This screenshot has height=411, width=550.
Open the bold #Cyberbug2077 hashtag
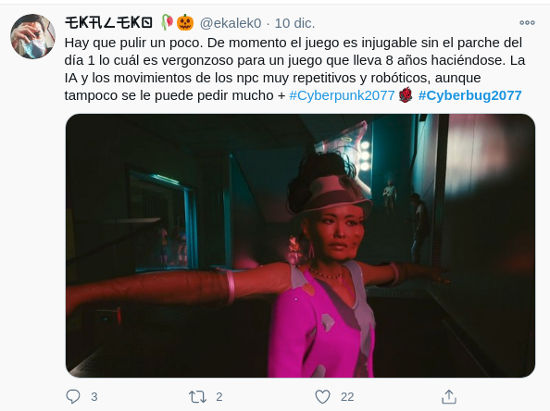coord(470,95)
